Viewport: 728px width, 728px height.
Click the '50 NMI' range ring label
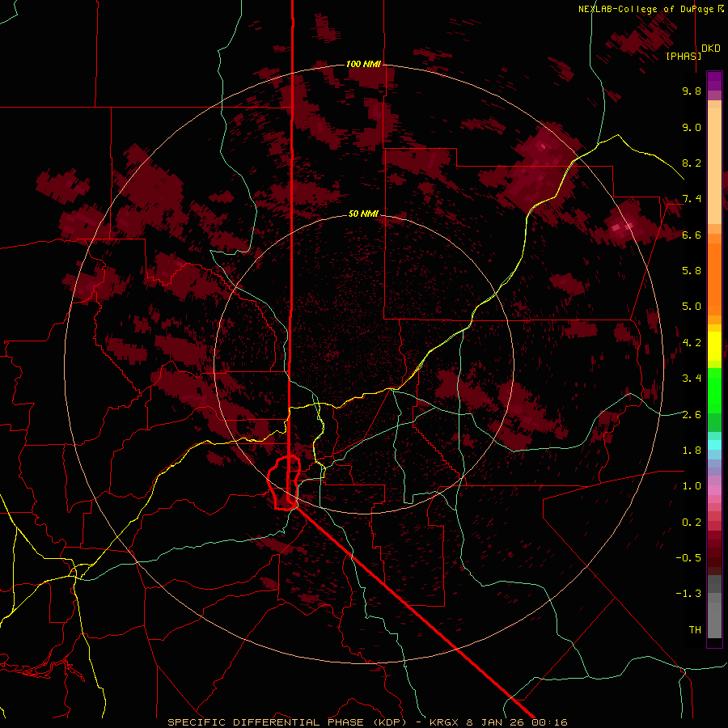363,214
